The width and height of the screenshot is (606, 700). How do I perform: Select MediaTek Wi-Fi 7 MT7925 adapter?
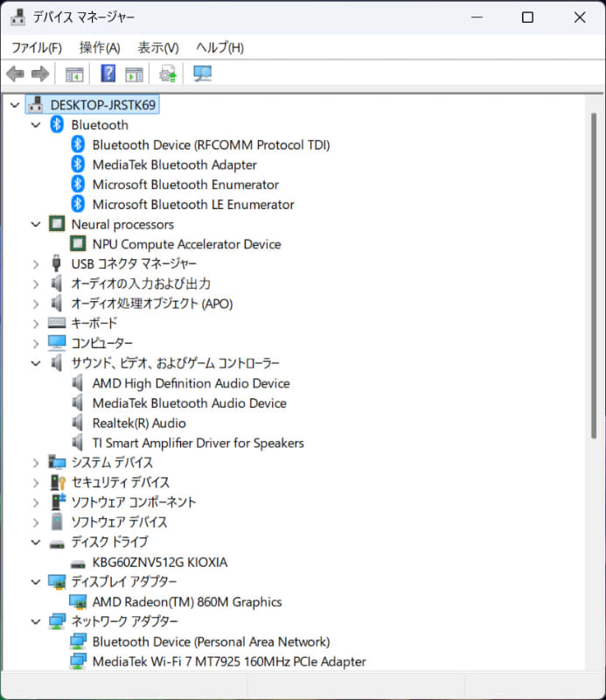229,661
